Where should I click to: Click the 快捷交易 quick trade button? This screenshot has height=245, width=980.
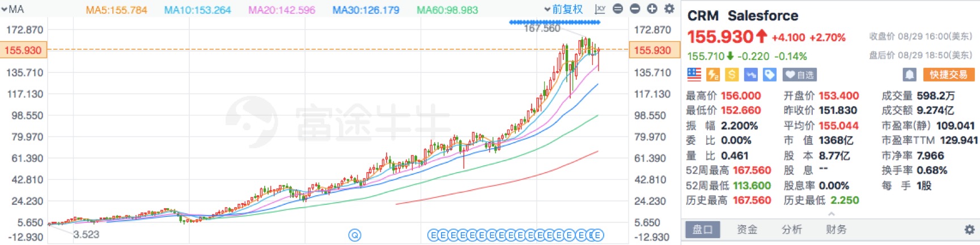pyautogui.click(x=948, y=75)
